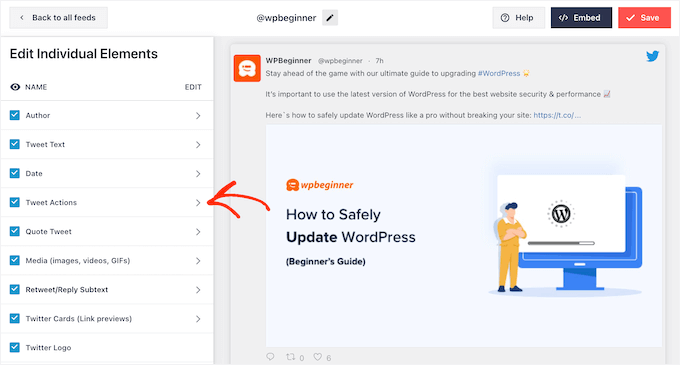The height and width of the screenshot is (365, 680).
Task: Open the #WordPress hashtag link
Action: (499, 73)
